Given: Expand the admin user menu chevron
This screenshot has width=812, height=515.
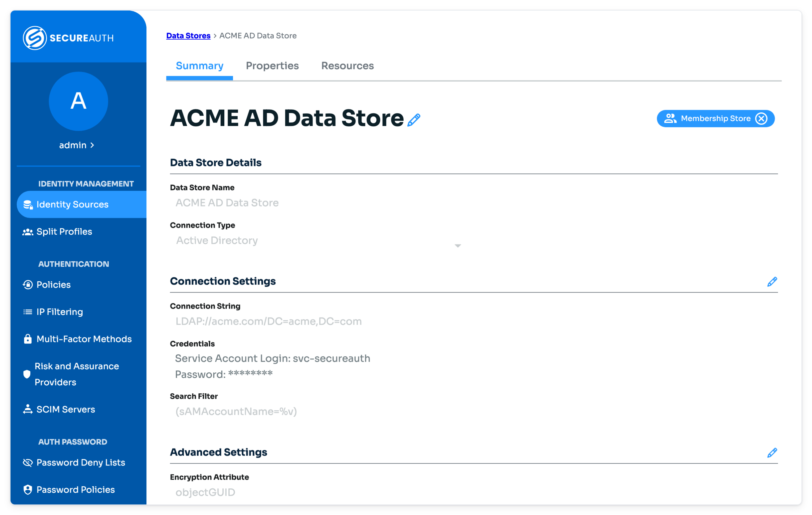Looking at the screenshot, I should (92, 145).
